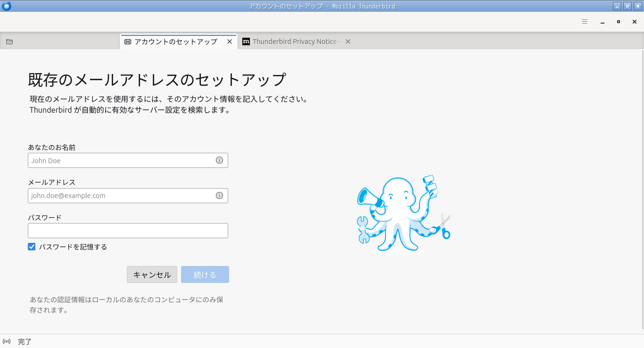Screen dimensions: 644x348
Task: Click the info icon in the email address field
Action: click(x=219, y=196)
